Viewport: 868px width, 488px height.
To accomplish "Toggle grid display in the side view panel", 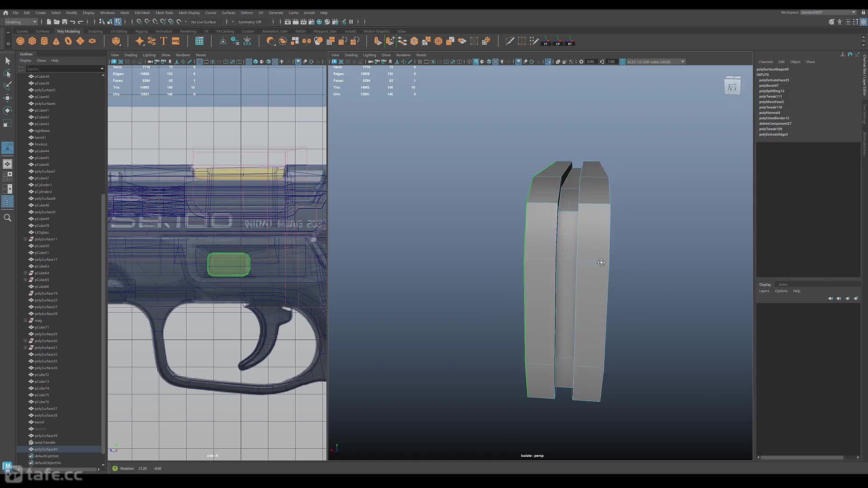I will pos(199,61).
